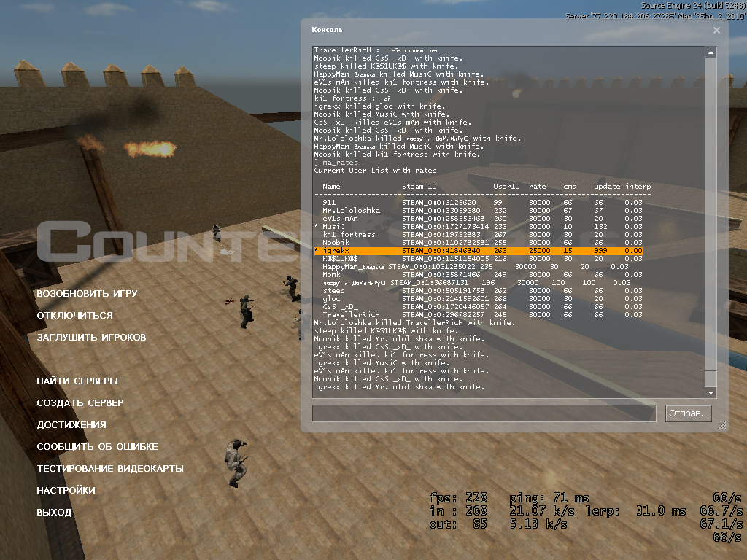Image resolution: width=747 pixels, height=560 pixels.
Task: Open ЗАГЛУШИТЬ ИГРОКОВ mute players menu
Action: click(x=91, y=337)
